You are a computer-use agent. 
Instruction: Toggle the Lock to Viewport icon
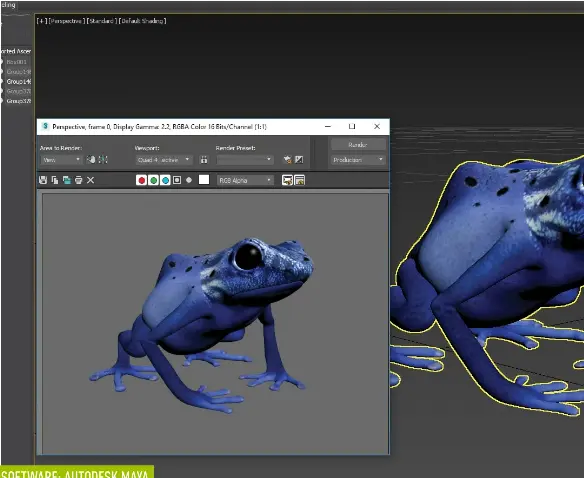click(x=204, y=160)
